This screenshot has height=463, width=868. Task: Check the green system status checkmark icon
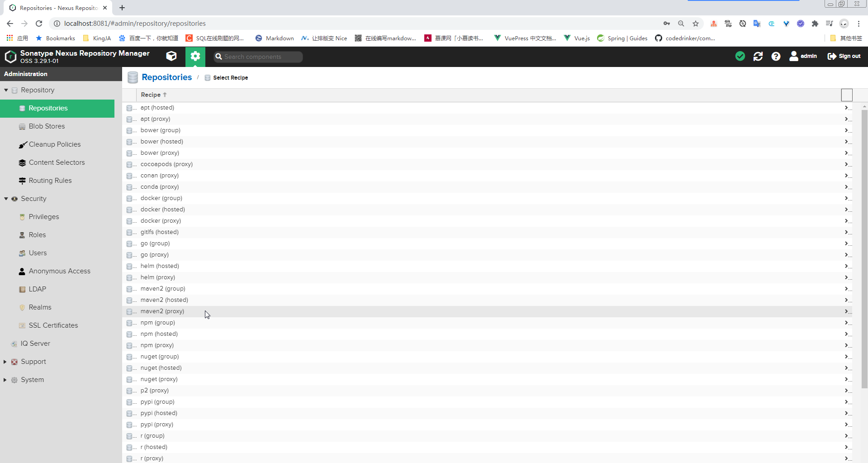click(740, 56)
